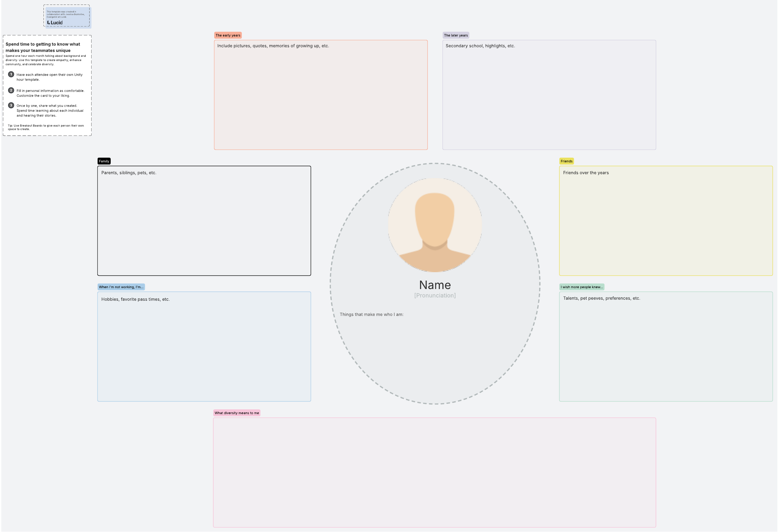Click 'Parents, siblings, pets, etc.' text
This screenshot has height=532, width=779.
(129, 173)
